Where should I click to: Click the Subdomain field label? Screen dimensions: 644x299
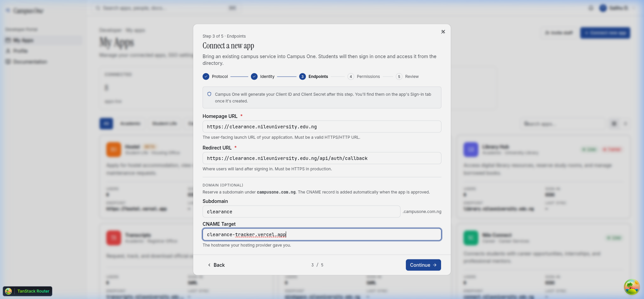point(215,201)
